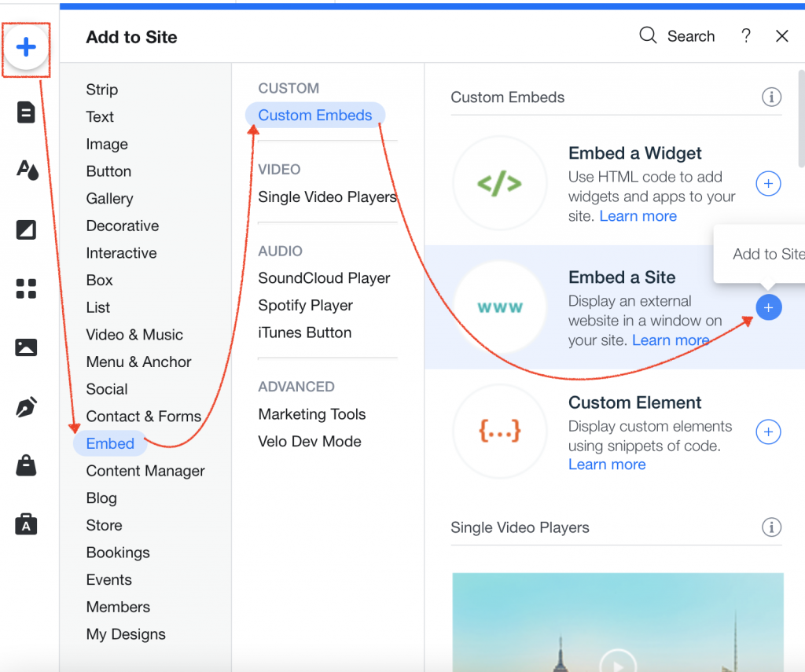Image resolution: width=805 pixels, height=672 pixels.
Task: Open the Add Elements panel with the plus icon
Action: click(26, 48)
